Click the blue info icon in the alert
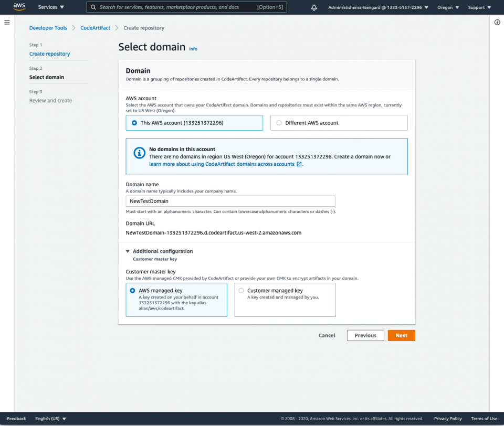The image size is (504, 426). [139, 153]
